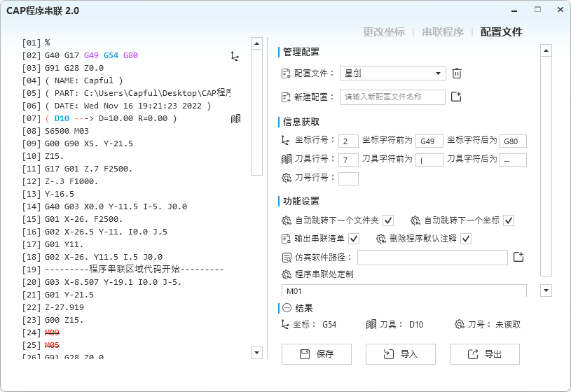This screenshot has width=571, height=392.
Task: Disable output of the concatenation list
Action: pos(354,239)
